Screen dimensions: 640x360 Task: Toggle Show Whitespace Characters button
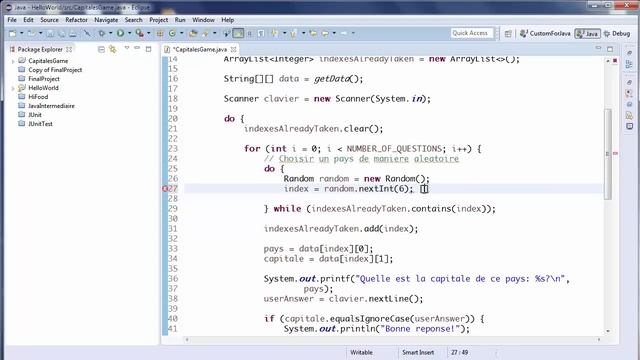click(261, 33)
